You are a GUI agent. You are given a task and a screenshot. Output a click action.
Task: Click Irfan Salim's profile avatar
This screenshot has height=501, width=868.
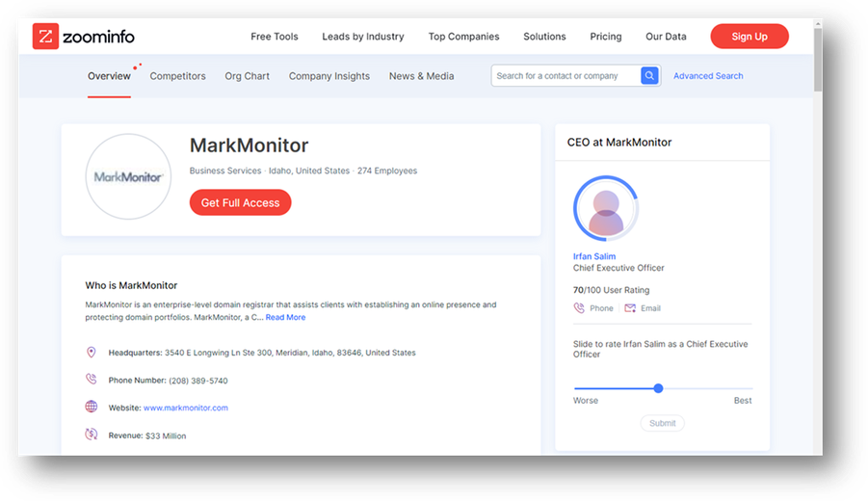pos(606,209)
